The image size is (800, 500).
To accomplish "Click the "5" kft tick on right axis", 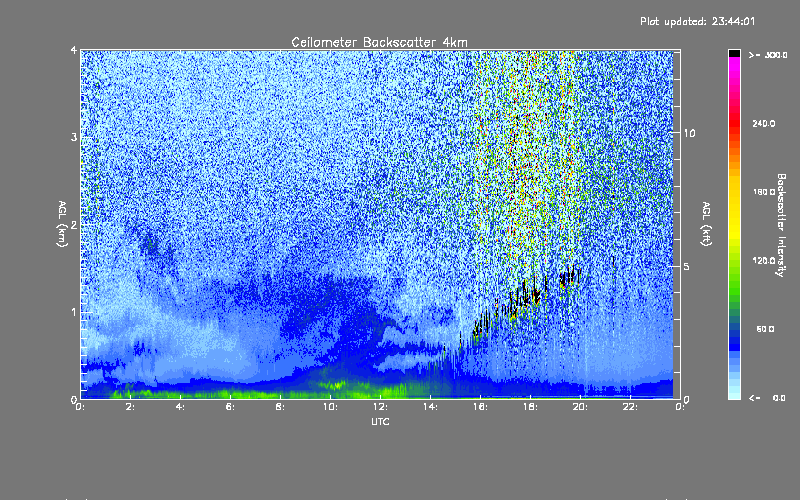I will [687, 267].
